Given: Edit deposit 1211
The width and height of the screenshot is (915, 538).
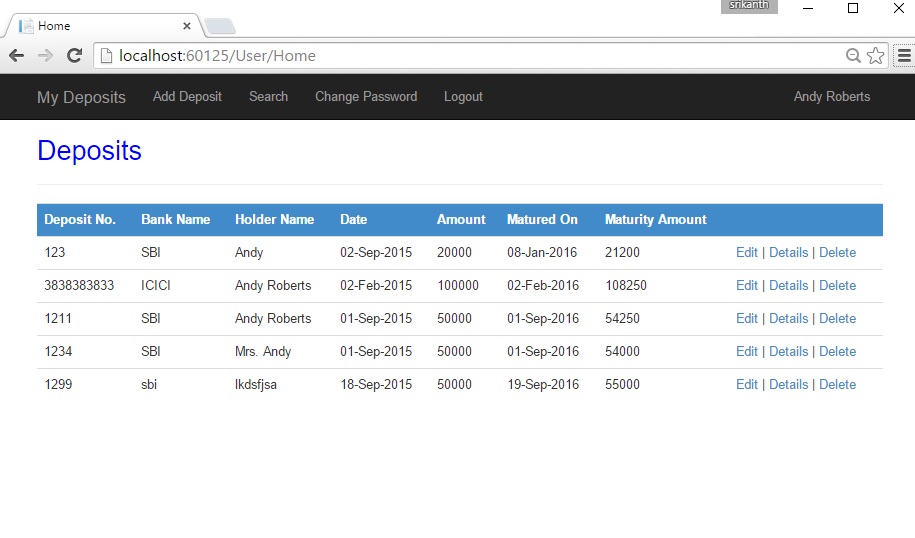Looking at the screenshot, I should (747, 318).
